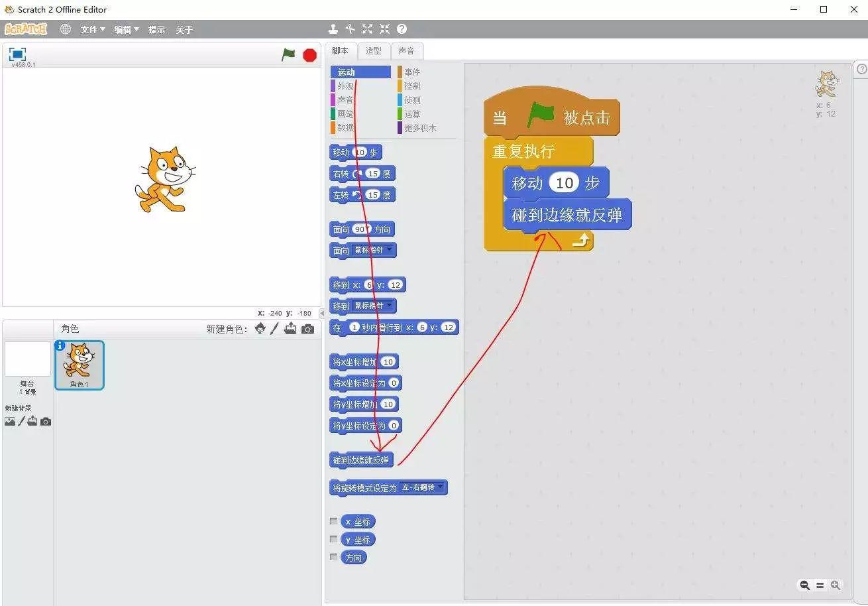Upload new sprite from file
This screenshot has height=606, width=868.
[290, 328]
